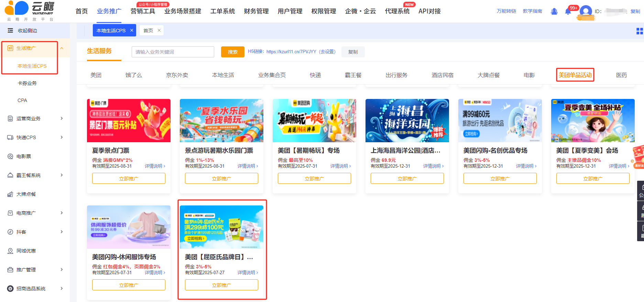Open the 夏季变美 全场补贴 banner thumbnail
The width and height of the screenshot is (644, 302).
[593, 121]
